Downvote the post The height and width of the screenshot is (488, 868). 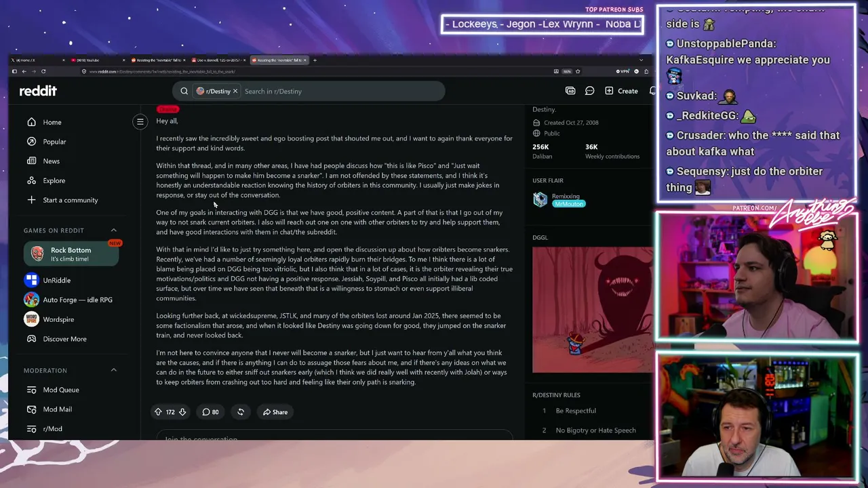(182, 412)
